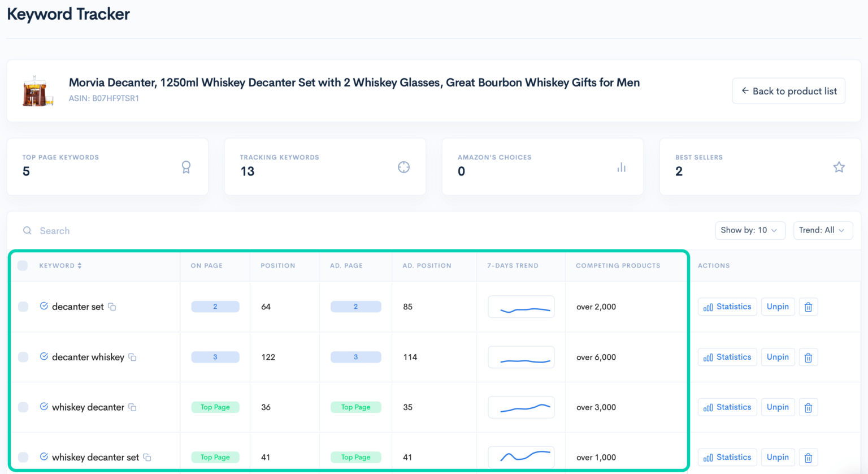This screenshot has width=868, height=474.
Task: Delete the 'decanter whiskey' keyword with its trash icon
Action: click(808, 357)
